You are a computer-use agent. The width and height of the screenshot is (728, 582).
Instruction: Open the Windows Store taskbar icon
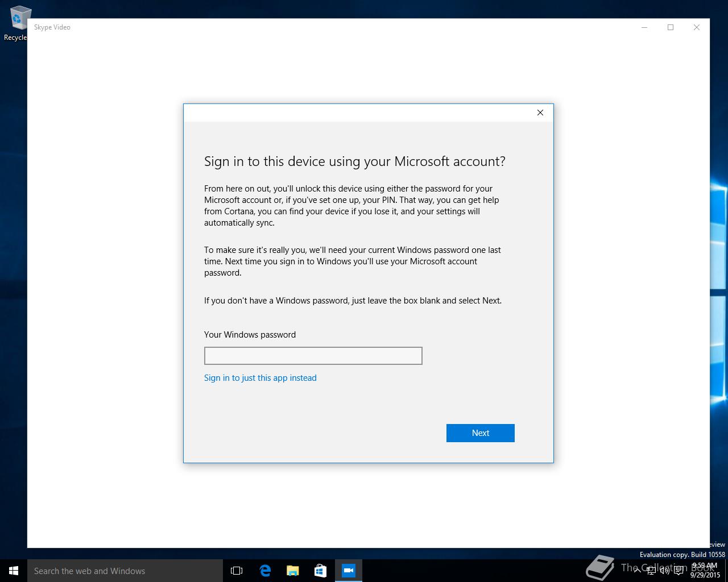[x=321, y=571]
